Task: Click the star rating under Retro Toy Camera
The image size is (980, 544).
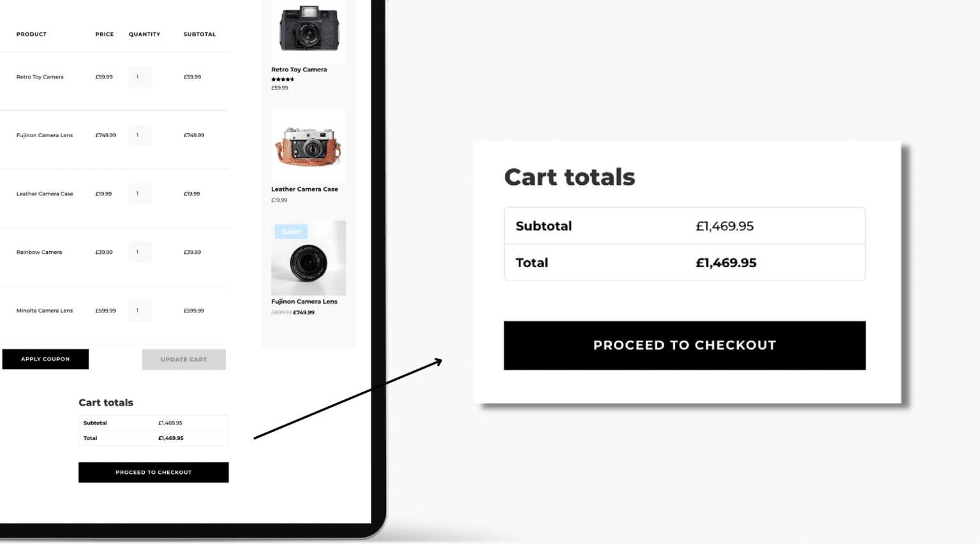Action: 283,78
